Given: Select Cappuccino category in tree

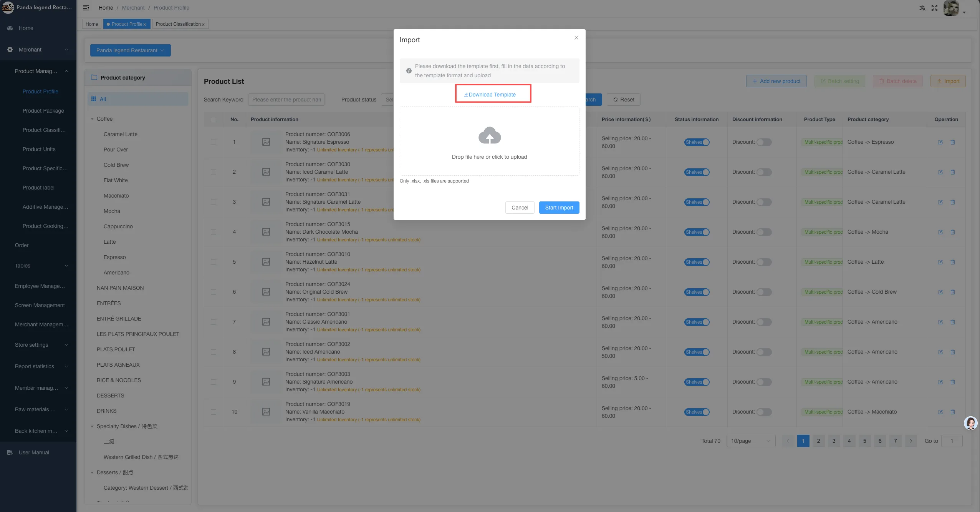Looking at the screenshot, I should pyautogui.click(x=118, y=226).
